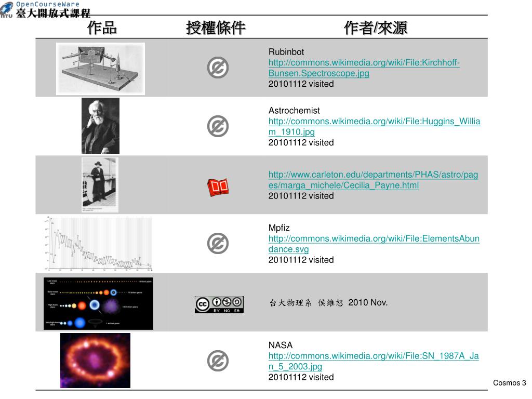Open the SN_1987A_Jan_5_2003.jpg link
Image resolution: width=532 pixels, height=399 pixels.
pos(374,362)
